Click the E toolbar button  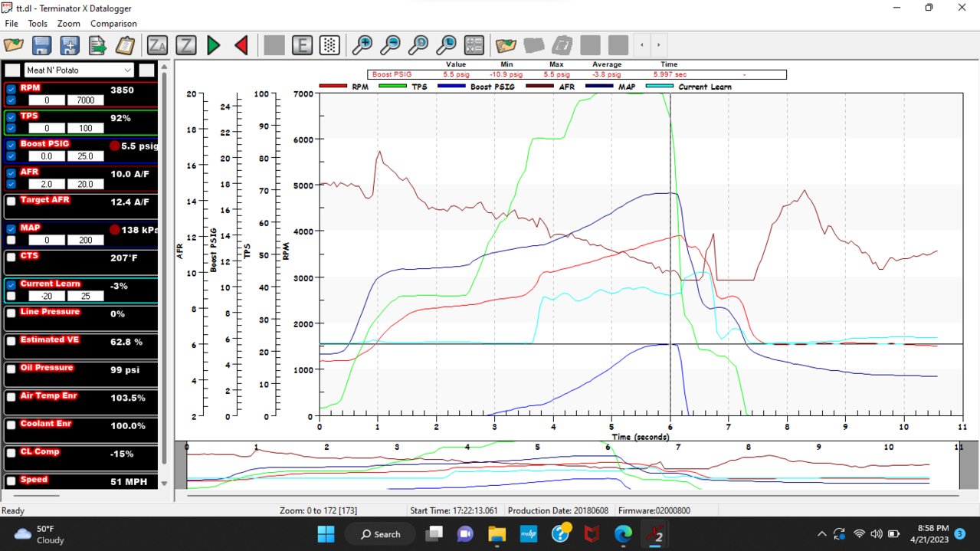(302, 45)
